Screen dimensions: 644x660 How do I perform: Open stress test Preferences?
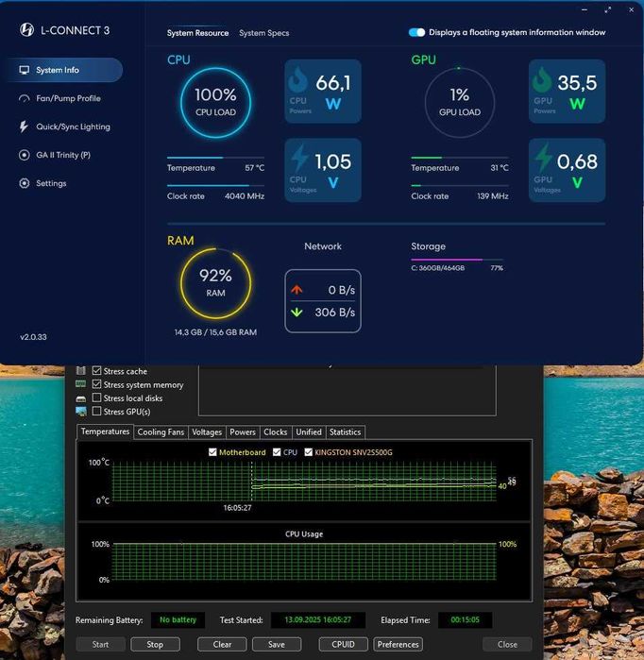[x=398, y=645]
